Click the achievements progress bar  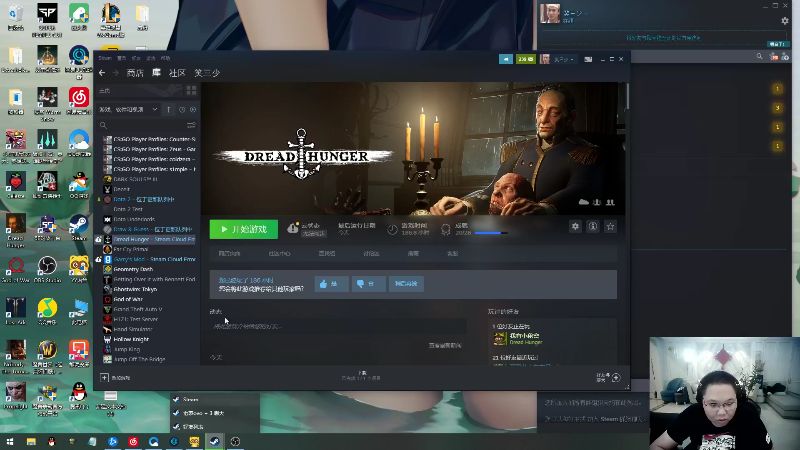(x=491, y=233)
